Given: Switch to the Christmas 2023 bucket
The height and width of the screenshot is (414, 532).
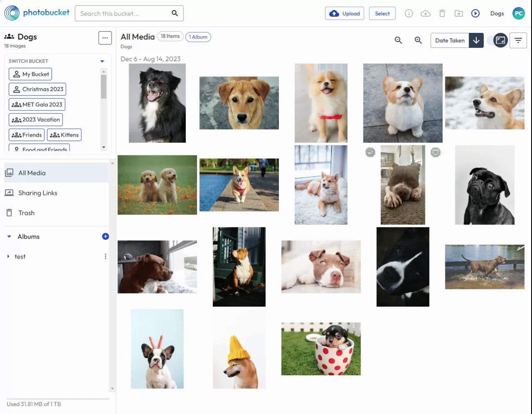Looking at the screenshot, I should [x=37, y=89].
